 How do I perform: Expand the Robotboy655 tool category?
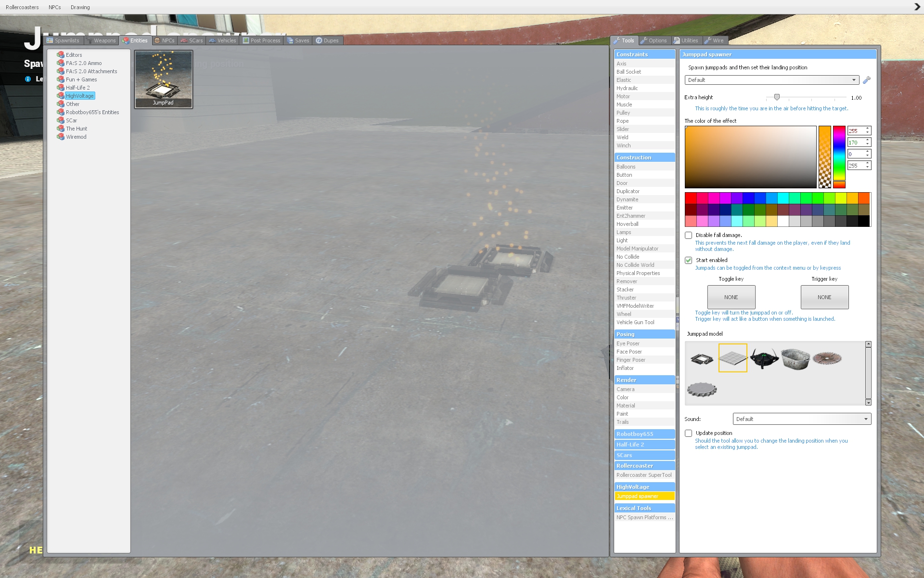tap(644, 434)
